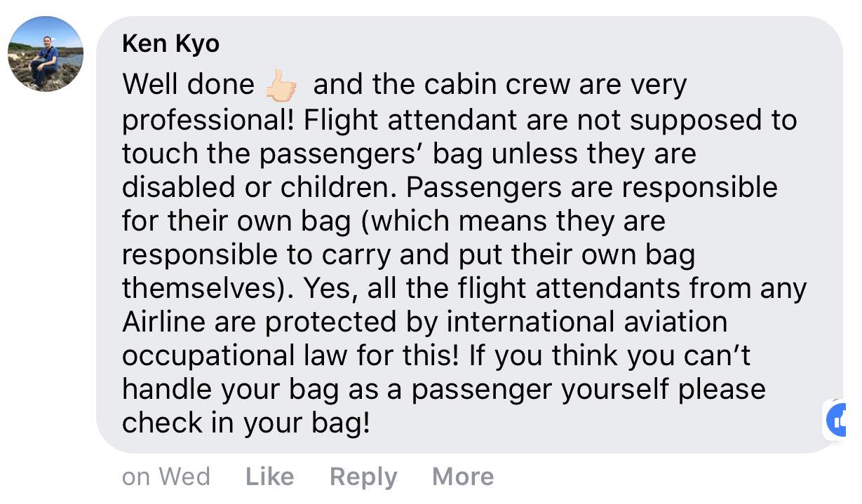Tap the thumbs up emoji in comment

click(282, 86)
